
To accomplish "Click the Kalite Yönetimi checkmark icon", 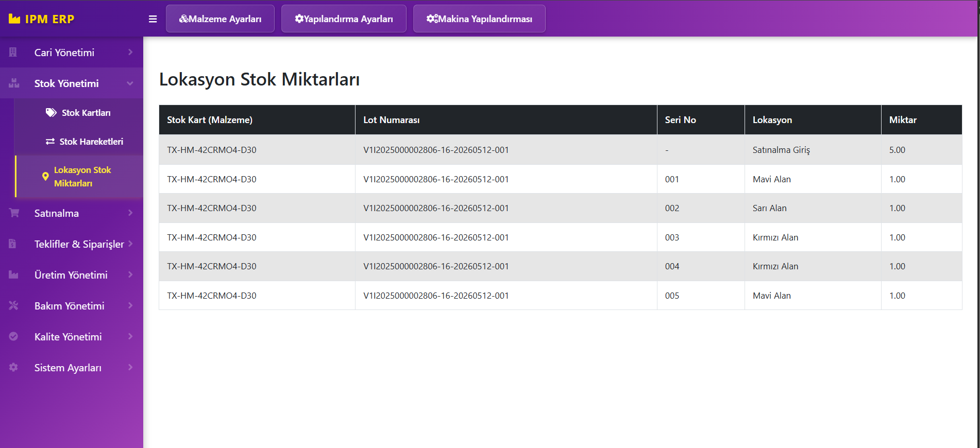I will pos(13,336).
